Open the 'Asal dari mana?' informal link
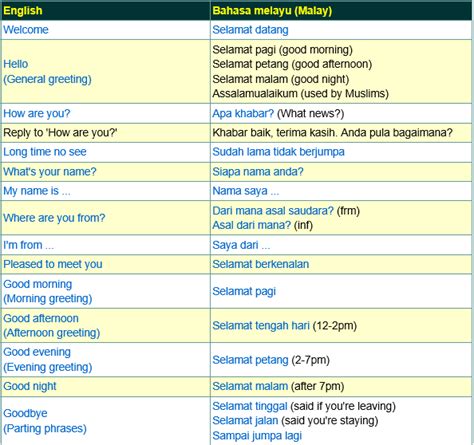474x445 pixels. pyautogui.click(x=252, y=225)
